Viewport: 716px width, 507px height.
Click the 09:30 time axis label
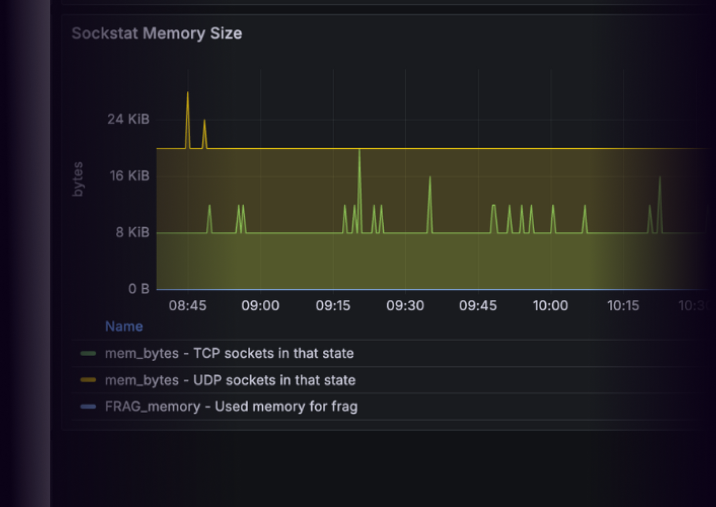[405, 306]
